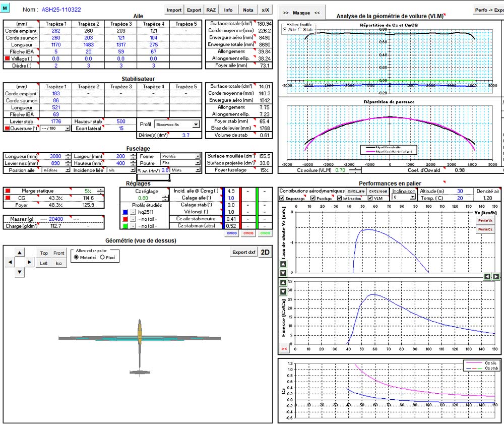504x429 pixels.
Task: Click the Cx/Cz_aile button
Action: click(356, 191)
